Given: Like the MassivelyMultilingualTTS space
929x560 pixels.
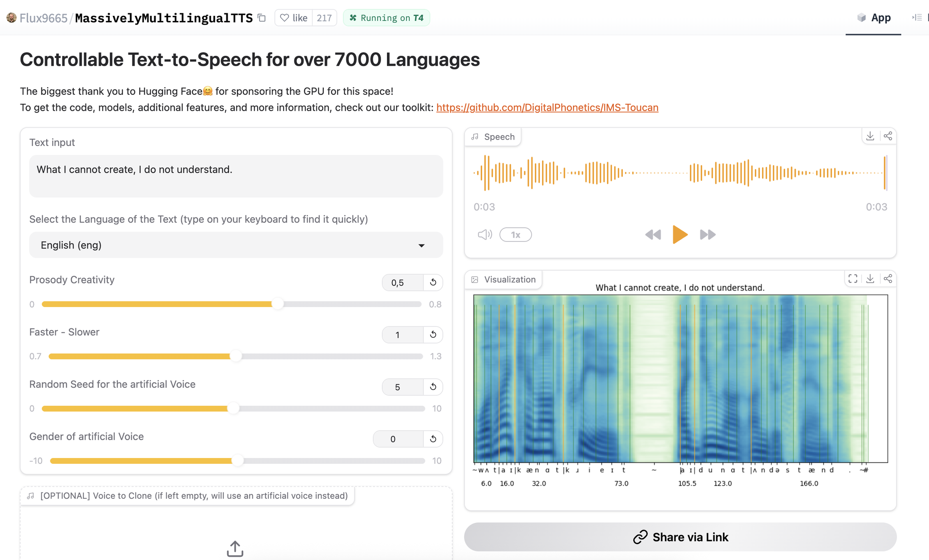Looking at the screenshot, I should pos(293,18).
